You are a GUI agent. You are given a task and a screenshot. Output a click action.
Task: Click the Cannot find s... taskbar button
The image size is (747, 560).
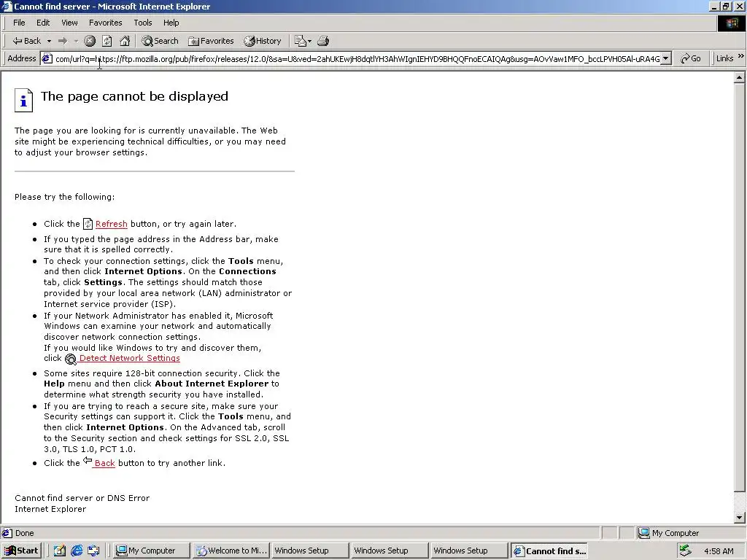pyautogui.click(x=549, y=551)
